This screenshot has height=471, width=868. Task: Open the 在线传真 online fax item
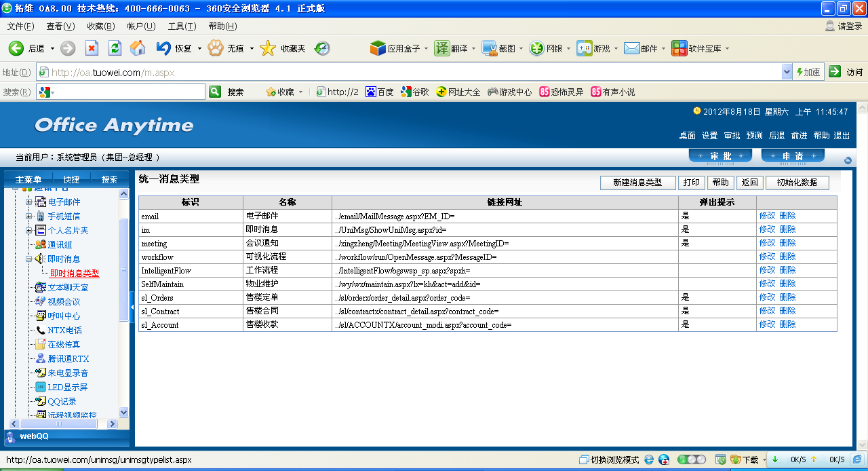pyautogui.click(x=64, y=344)
